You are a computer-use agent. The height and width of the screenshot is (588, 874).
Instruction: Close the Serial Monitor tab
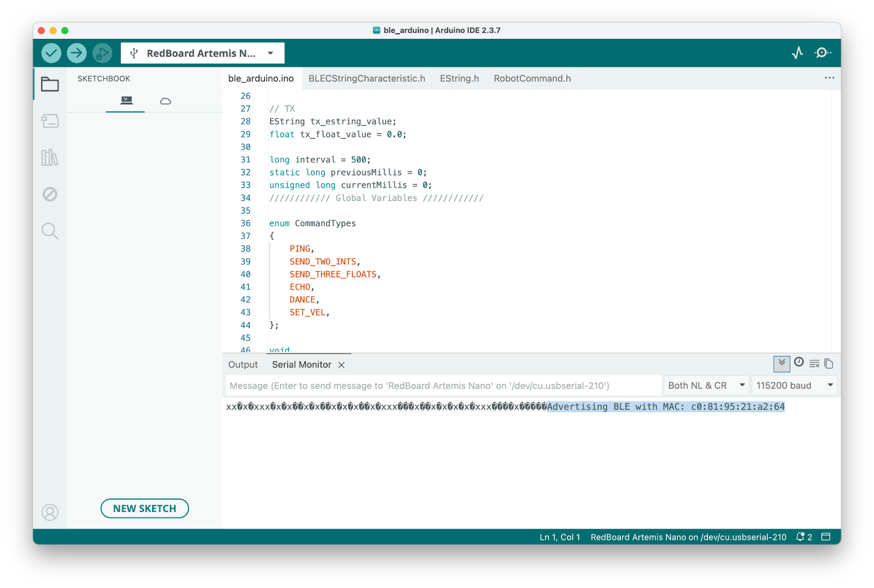[341, 365]
